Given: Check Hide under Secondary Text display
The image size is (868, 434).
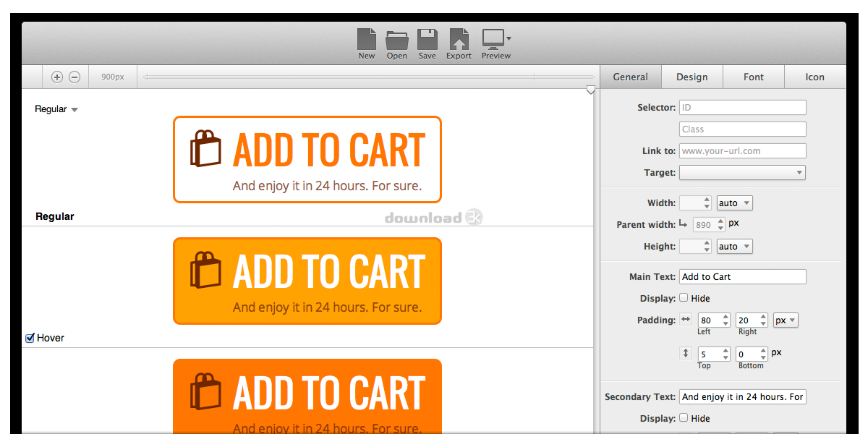Looking at the screenshot, I should [684, 417].
